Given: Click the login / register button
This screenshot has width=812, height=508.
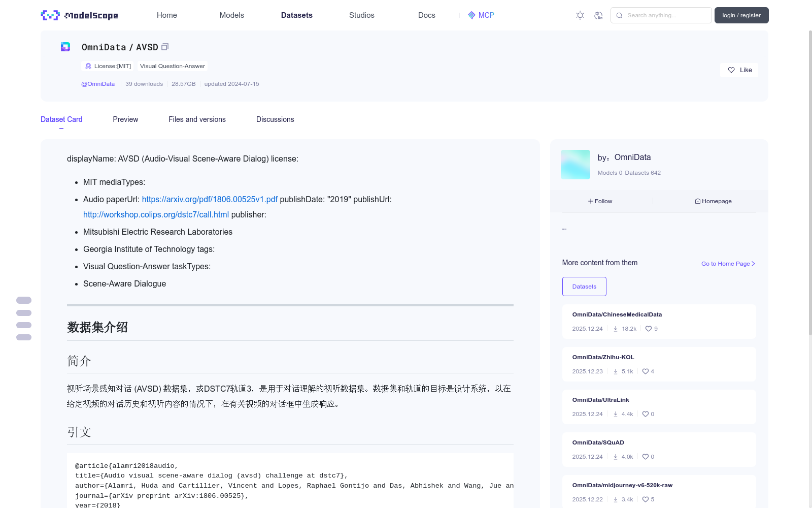Looking at the screenshot, I should point(741,15).
